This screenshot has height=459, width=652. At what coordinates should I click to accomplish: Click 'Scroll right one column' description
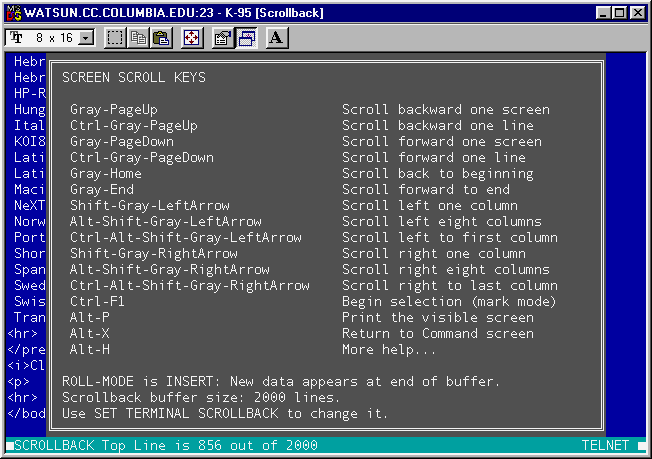(434, 254)
